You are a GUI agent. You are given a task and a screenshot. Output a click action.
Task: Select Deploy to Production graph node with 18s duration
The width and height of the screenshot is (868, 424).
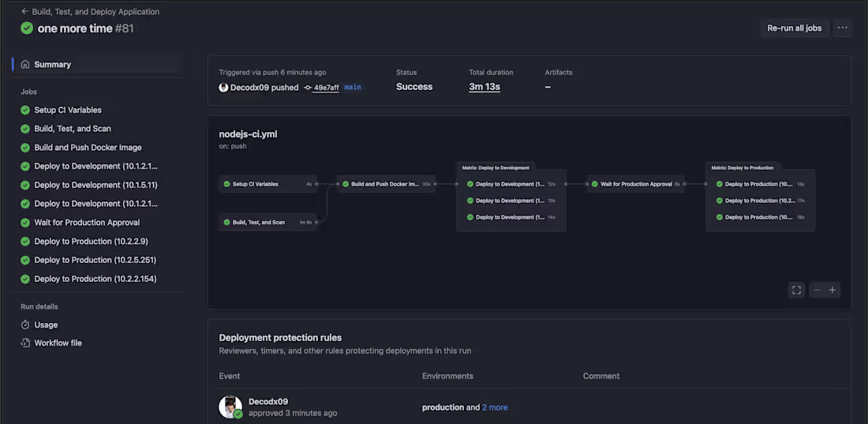point(760,217)
